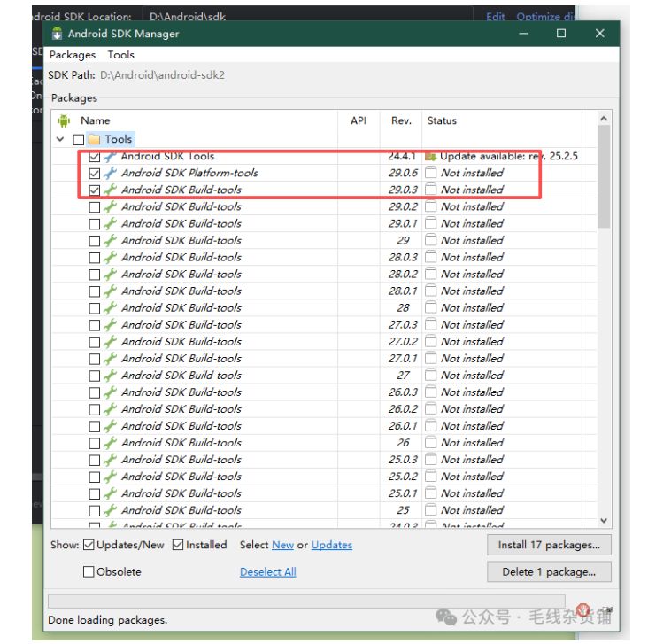Click scrollbar up arrow of package list

point(604,118)
